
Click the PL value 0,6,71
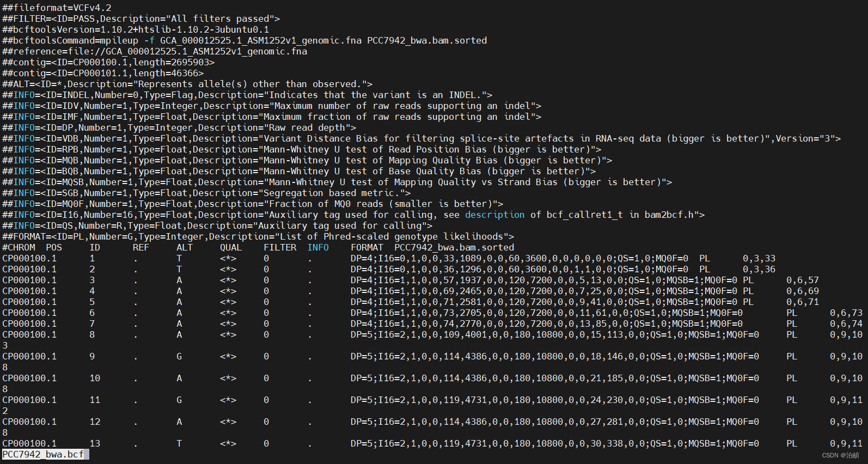[803, 302]
